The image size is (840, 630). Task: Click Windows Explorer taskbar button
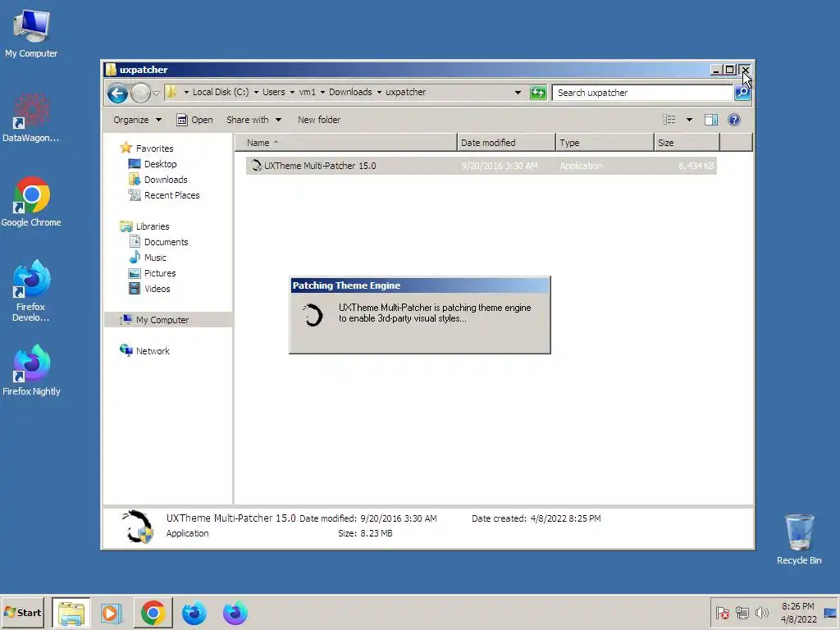coord(71,613)
